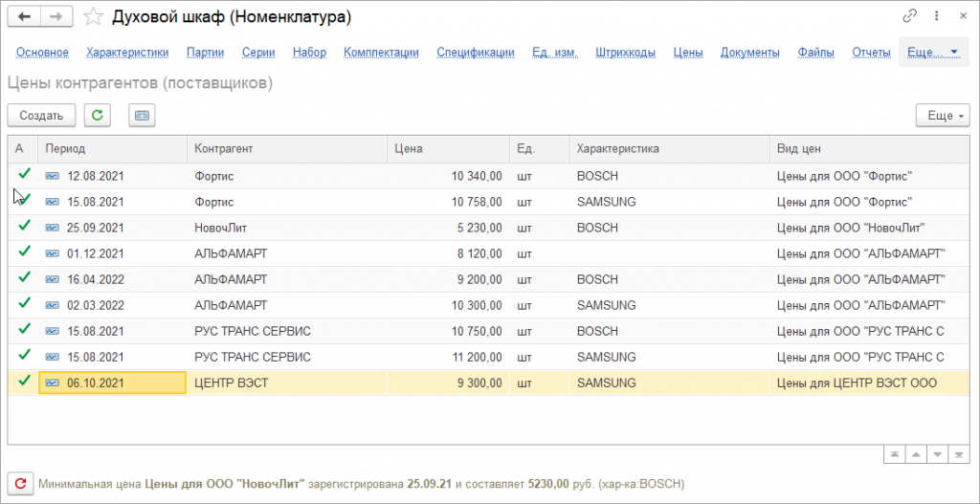Viewport: 980px width, 504px height.
Task: Open the three-dot window menu
Action: 936,16
